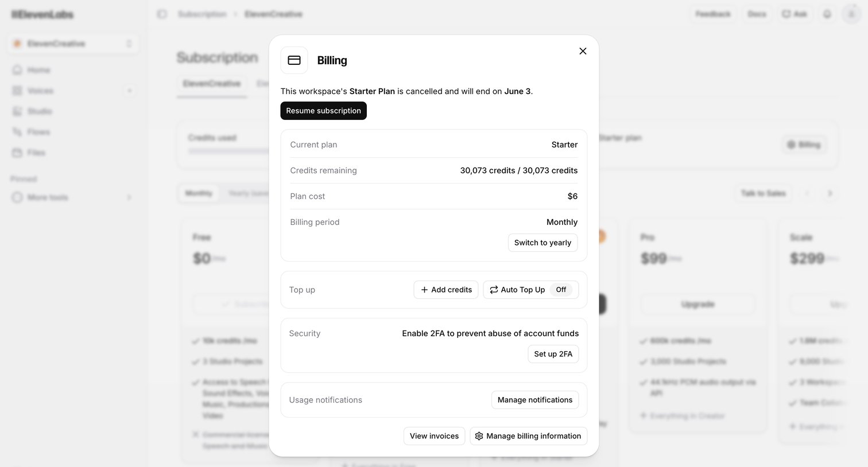Image resolution: width=868 pixels, height=467 pixels.
Task: Select the ElevenCreative subscription tab
Action: coord(212,84)
